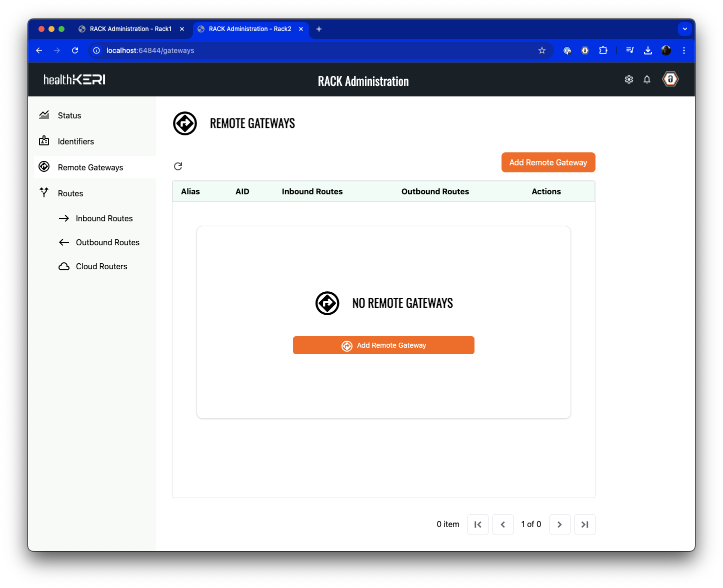Bookmark the page with the star icon
Image resolution: width=723 pixels, height=588 pixels.
[x=542, y=50]
